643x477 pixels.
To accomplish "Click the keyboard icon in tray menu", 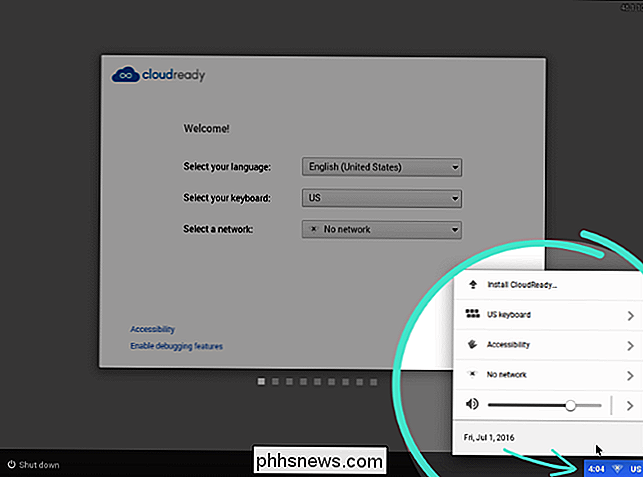I will [x=472, y=314].
